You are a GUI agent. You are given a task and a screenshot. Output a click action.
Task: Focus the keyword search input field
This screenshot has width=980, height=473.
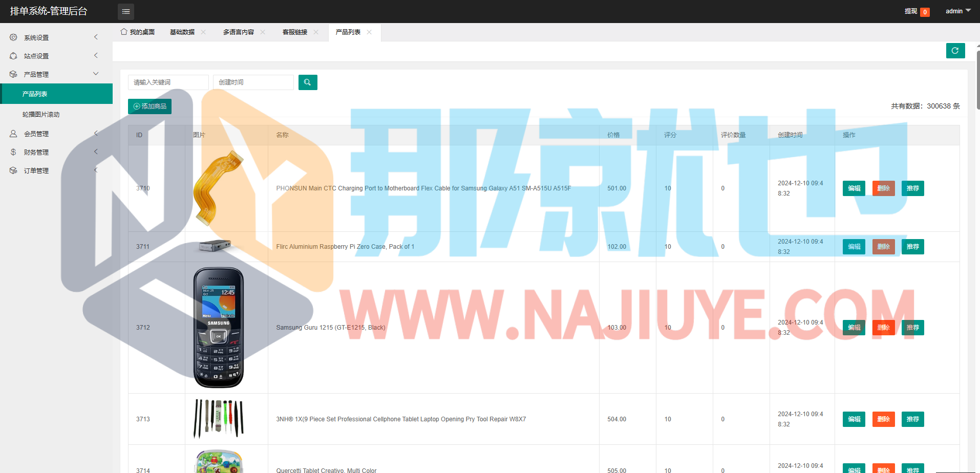tap(168, 82)
